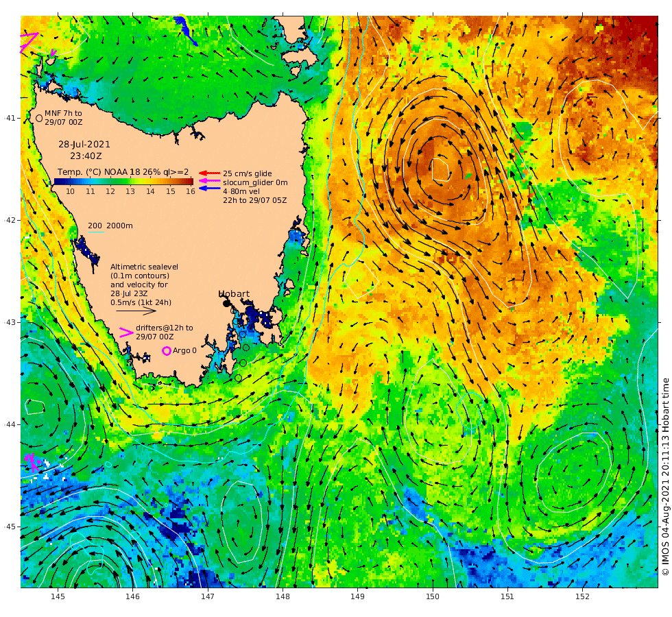Click the magenta drifters chevron legend icon
Viewport: 672px width, 617px height.
(126, 332)
